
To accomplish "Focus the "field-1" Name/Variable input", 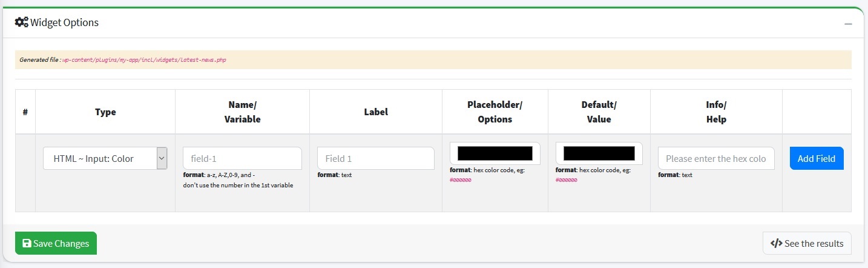I will pyautogui.click(x=242, y=158).
